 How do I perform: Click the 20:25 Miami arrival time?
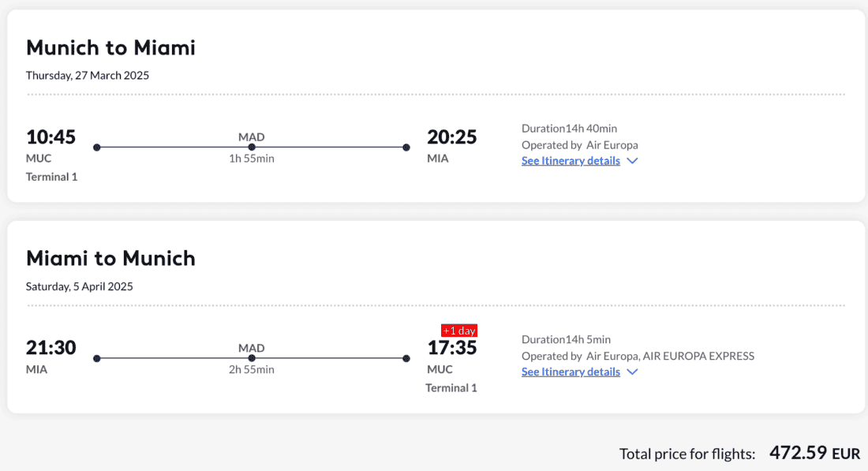(452, 137)
